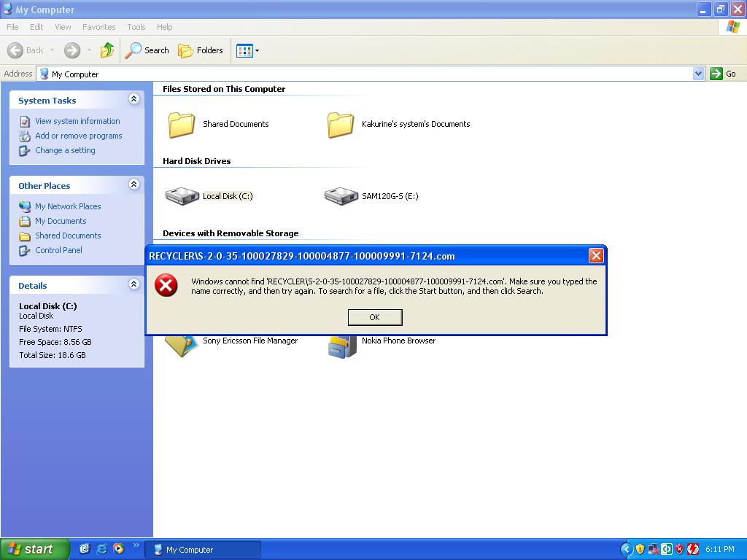Click the Control Panel sidebar icon

tap(25, 251)
